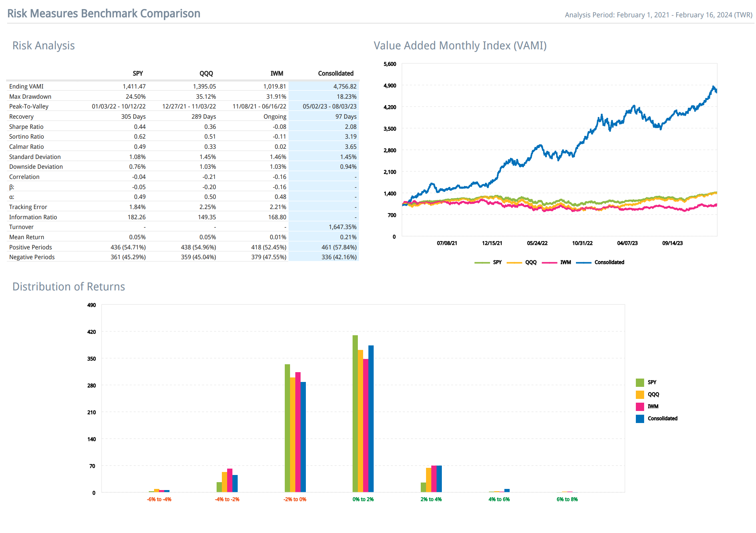
Task: Select the Max Drawdown row label
Action: pyautogui.click(x=30, y=97)
